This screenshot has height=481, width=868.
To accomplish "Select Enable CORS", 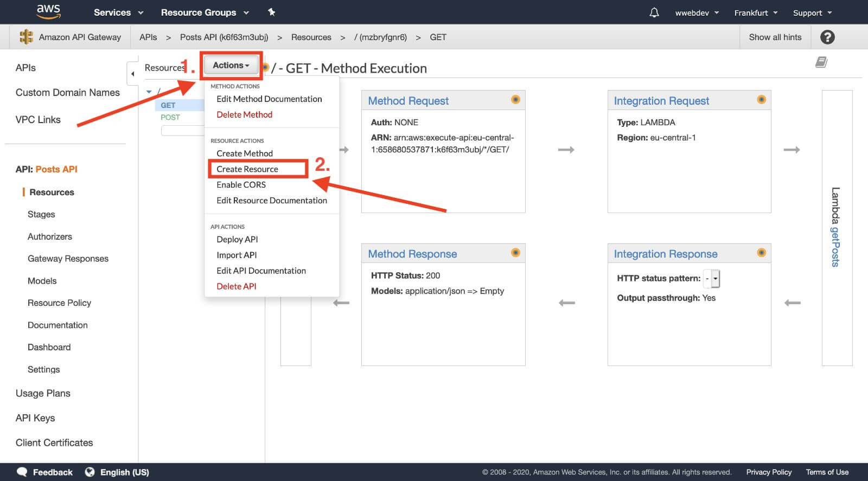I will point(241,185).
